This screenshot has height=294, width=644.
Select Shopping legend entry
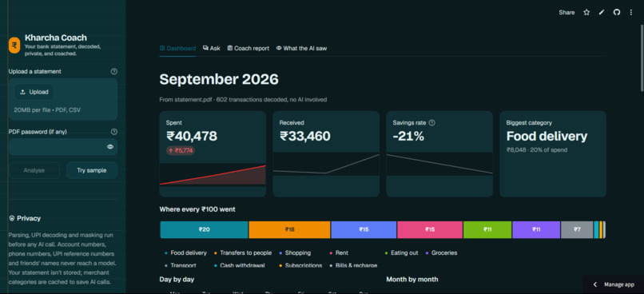[x=295, y=253]
